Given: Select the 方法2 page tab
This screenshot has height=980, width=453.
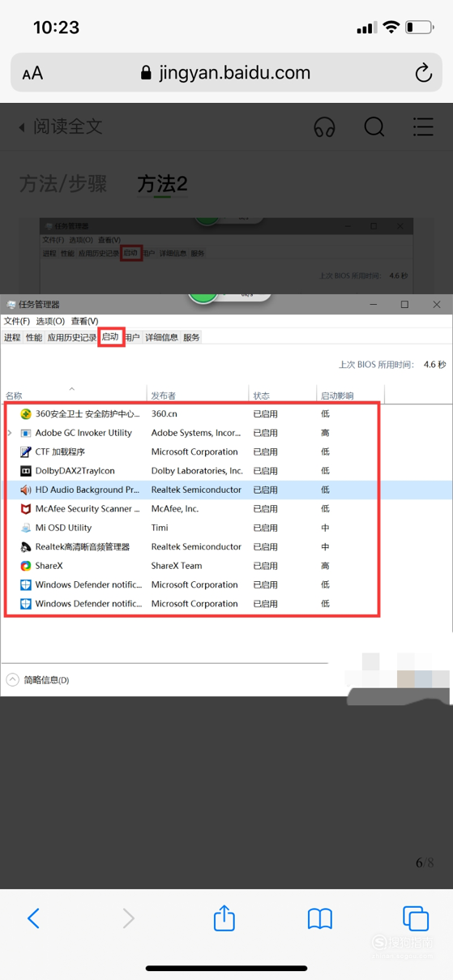Looking at the screenshot, I should [x=162, y=184].
